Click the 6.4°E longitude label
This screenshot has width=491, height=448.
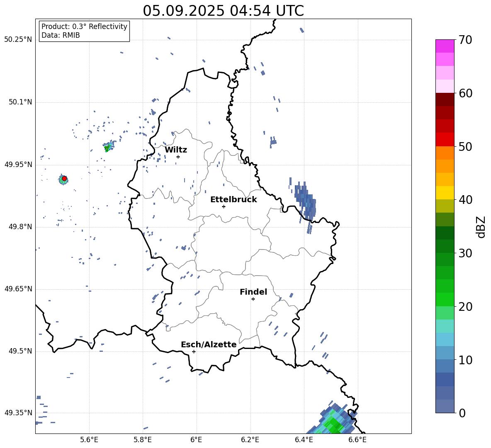(304, 440)
